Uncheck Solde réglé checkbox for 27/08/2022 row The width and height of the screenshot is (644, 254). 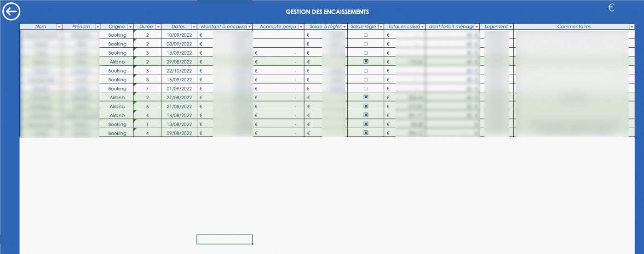pos(366,97)
